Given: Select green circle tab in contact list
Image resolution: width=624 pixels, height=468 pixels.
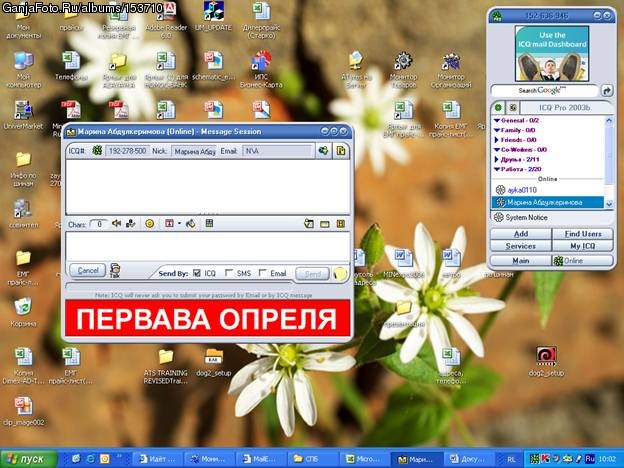Looking at the screenshot, I should [498, 107].
